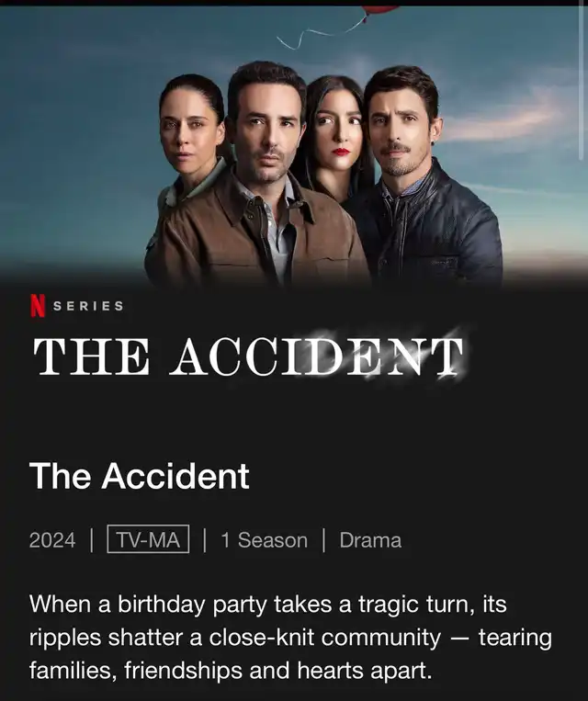Viewport: 588px width, 701px height.
Task: Click the vertical scrollbar on right edge
Action: click(584, 83)
